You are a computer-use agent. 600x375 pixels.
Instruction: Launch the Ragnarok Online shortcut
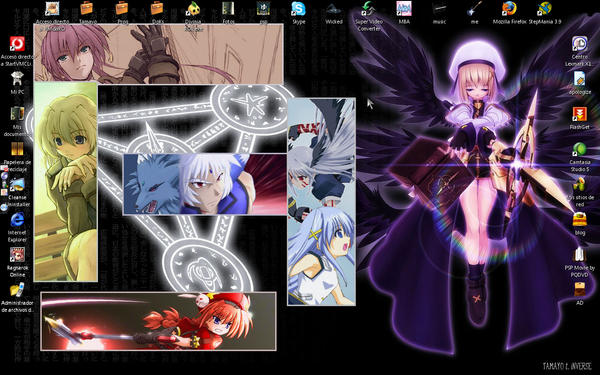point(17,254)
